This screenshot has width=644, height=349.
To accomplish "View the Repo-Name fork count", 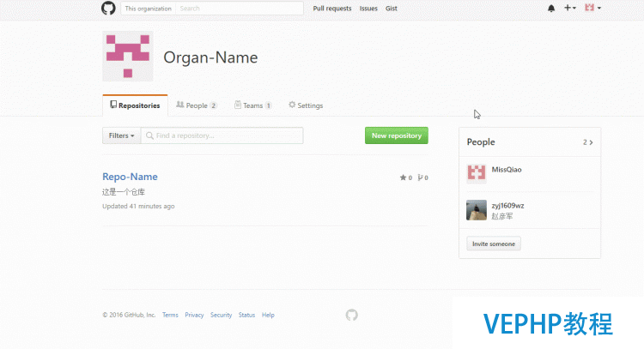I will 422,178.
